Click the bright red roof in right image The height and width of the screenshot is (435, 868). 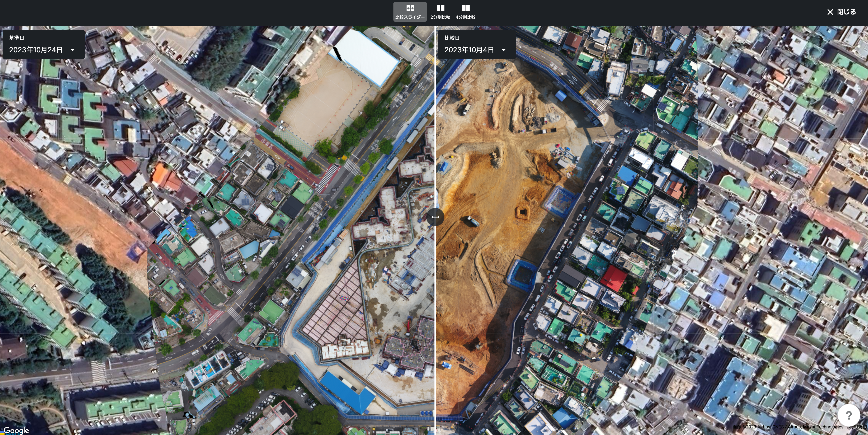pyautogui.click(x=614, y=278)
